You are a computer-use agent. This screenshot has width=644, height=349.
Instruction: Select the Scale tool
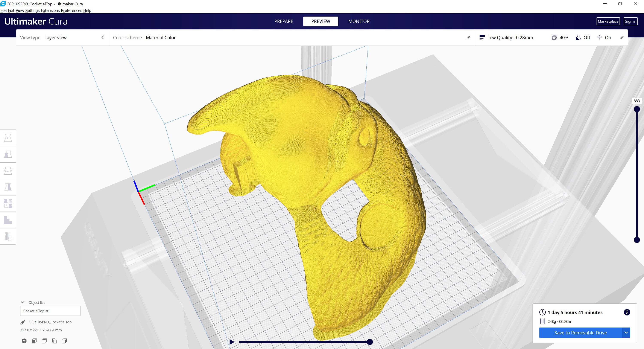click(x=8, y=154)
